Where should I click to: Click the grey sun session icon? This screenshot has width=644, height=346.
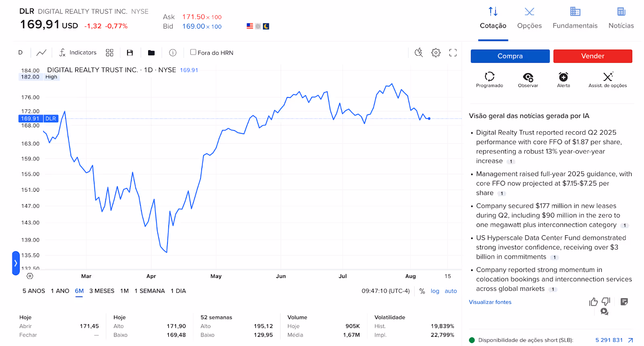(x=258, y=26)
